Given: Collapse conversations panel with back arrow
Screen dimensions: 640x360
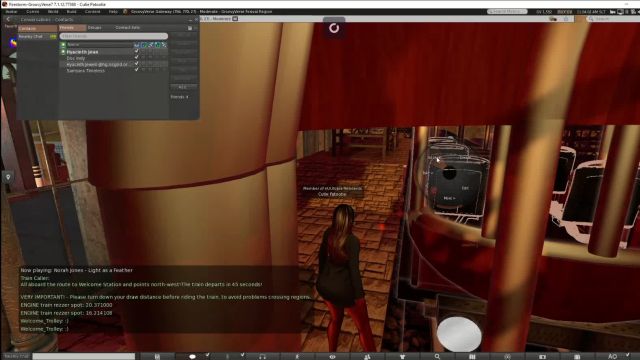Looking at the screenshot, I should pyautogui.click(x=8, y=19).
